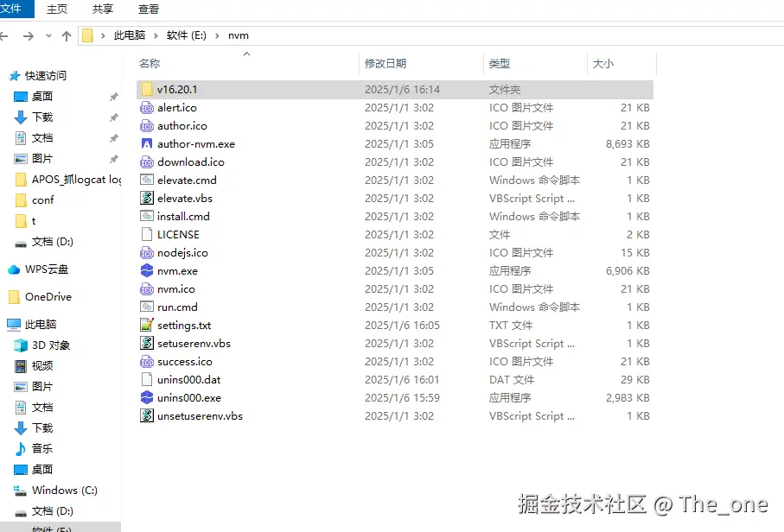Click the unins000.exe uninstaller icon
This screenshot has width=784, height=532.
[x=147, y=397]
